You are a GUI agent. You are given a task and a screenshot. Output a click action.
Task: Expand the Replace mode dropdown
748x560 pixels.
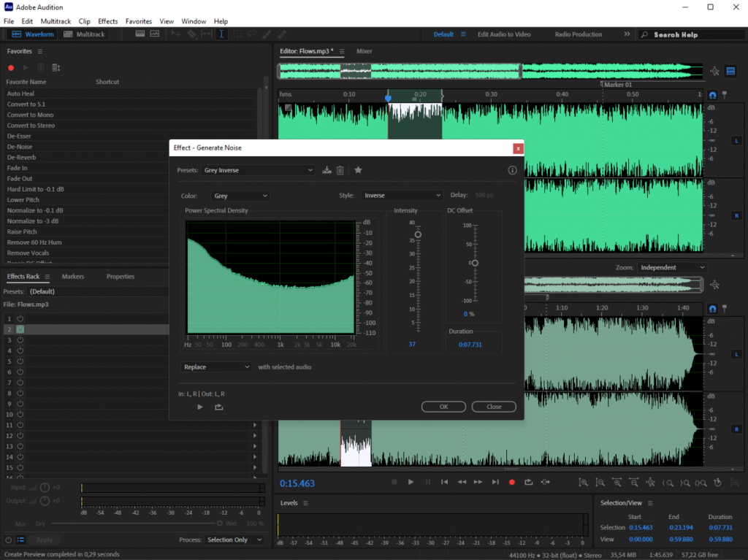[x=216, y=367]
